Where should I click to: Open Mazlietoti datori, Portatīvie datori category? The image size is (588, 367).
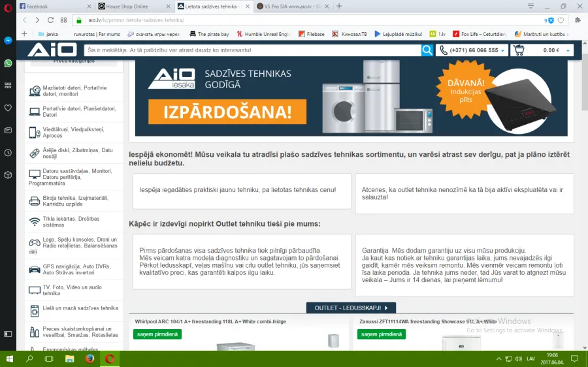[x=74, y=91]
